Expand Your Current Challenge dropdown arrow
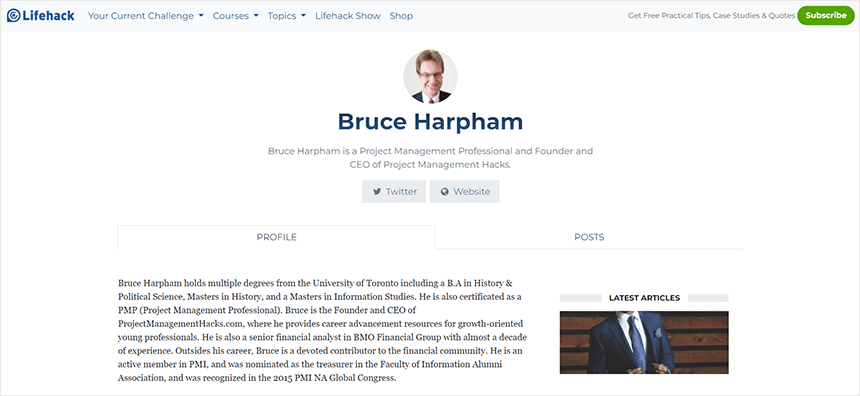The image size is (860, 396). coord(201,16)
